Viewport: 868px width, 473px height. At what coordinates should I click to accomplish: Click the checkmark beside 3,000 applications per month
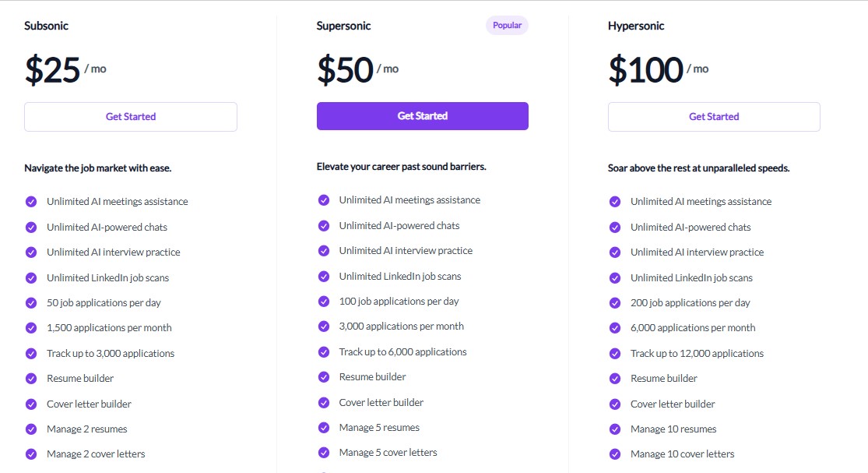[324, 326]
